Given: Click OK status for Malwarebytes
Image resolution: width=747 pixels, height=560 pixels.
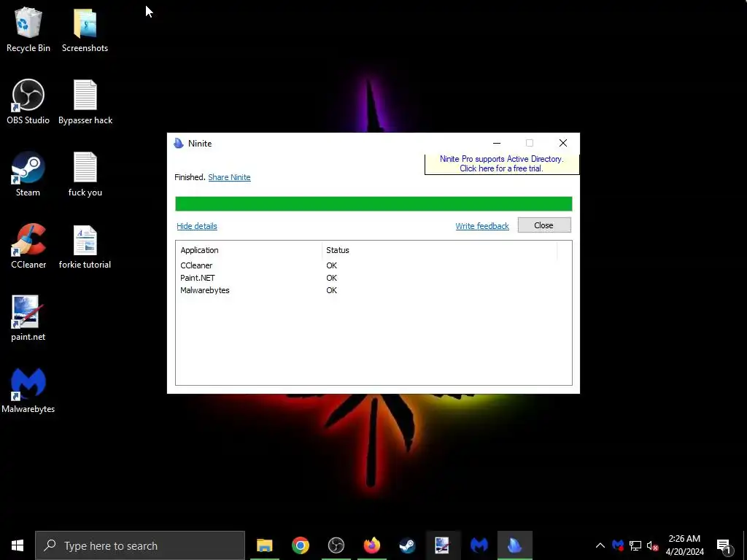Looking at the screenshot, I should coord(332,290).
